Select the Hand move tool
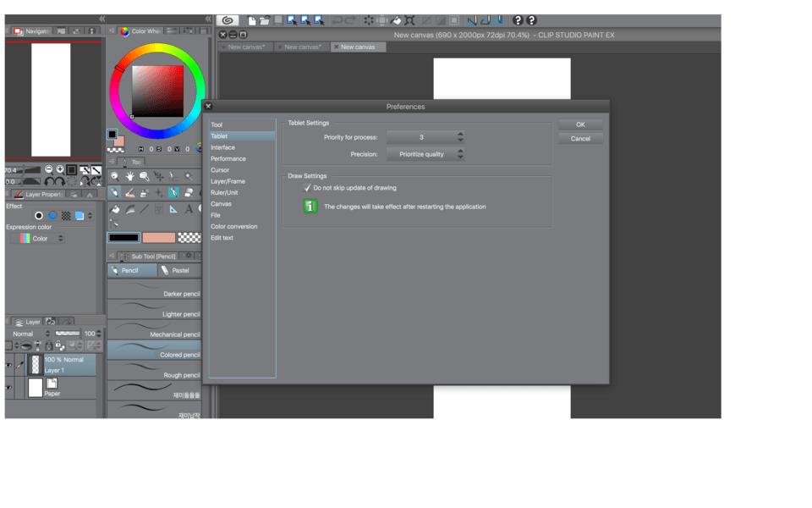812x508 pixels. 129,176
